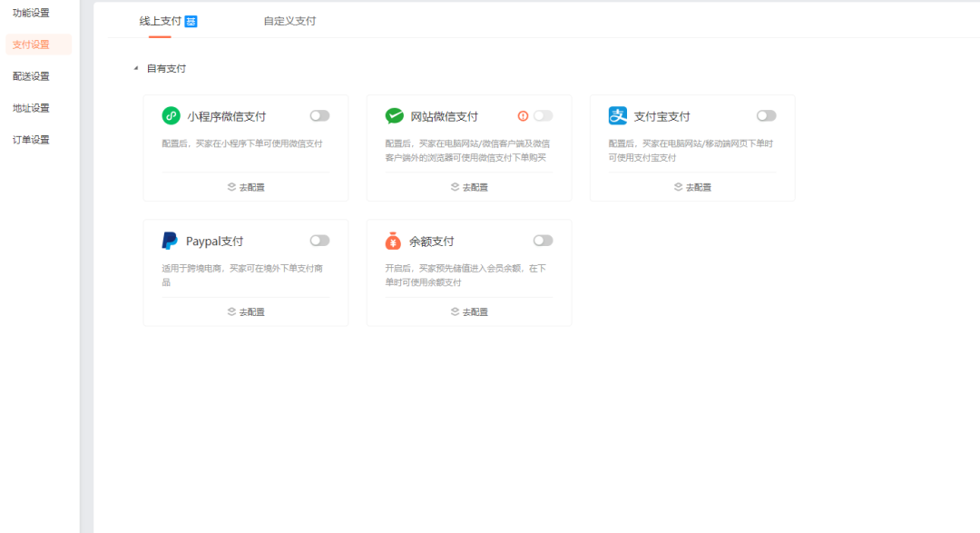Click the 小程序微信支付 WeChat logo icon
Screen dimensions: 980x533
click(x=171, y=115)
